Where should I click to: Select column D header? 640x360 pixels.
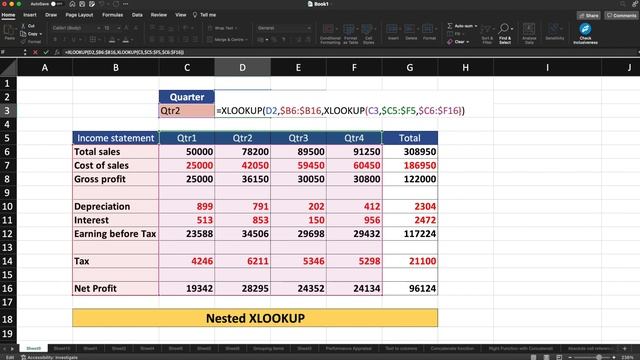point(242,67)
